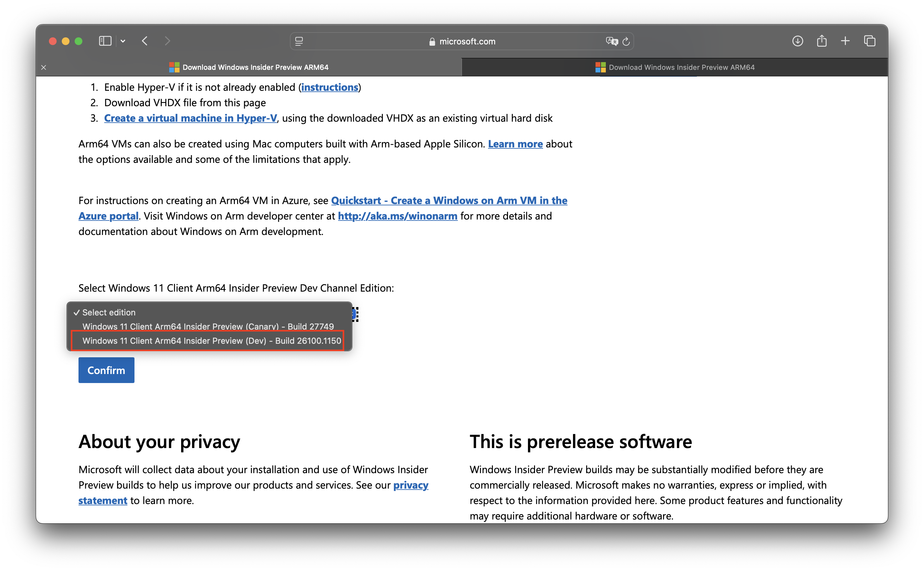Pick the 'Select edition' menu entry
This screenshot has height=571, width=924.
click(x=109, y=312)
